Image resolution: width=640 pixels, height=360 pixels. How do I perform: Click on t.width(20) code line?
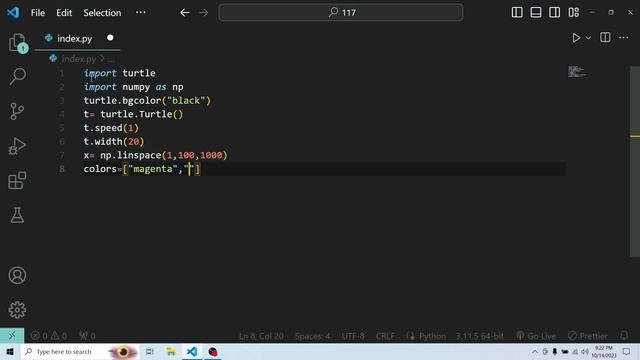click(114, 141)
